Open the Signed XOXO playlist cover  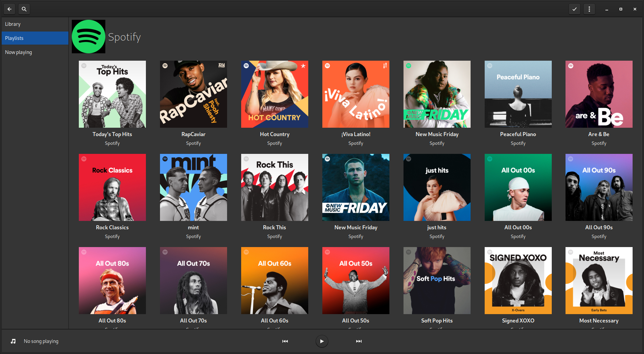[x=518, y=281]
